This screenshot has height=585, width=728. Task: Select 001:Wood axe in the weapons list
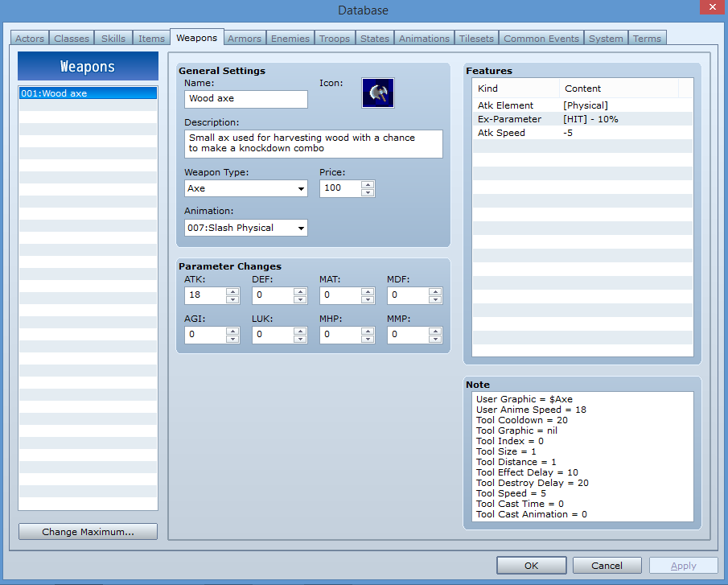coord(88,93)
